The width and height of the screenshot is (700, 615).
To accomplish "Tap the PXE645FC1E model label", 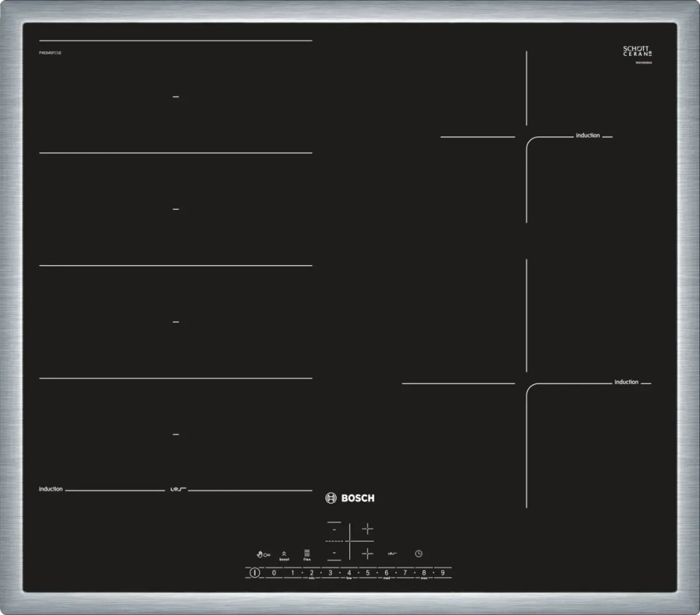I will coord(50,51).
